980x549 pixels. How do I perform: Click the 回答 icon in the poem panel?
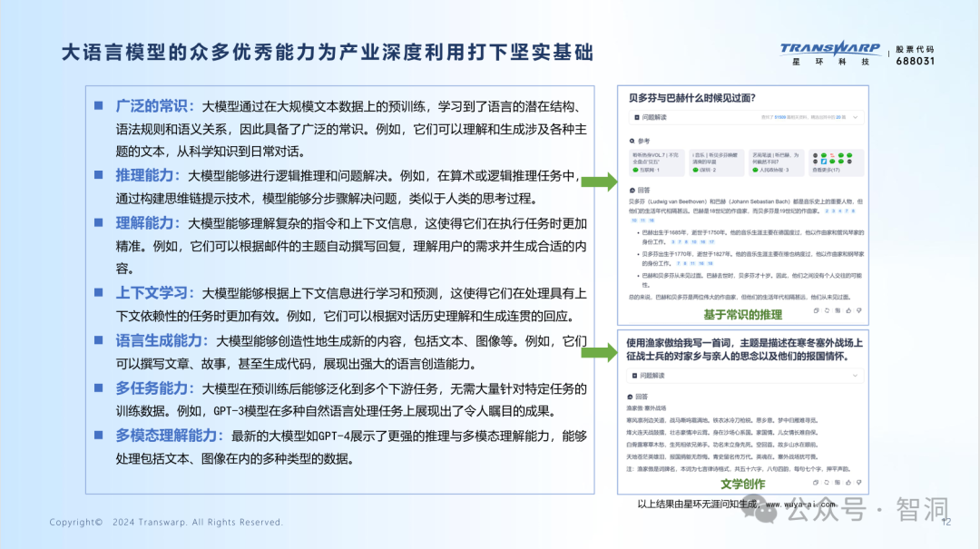pyautogui.click(x=630, y=397)
